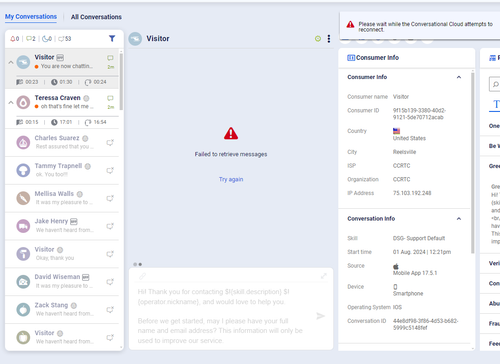The image size is (500, 364).
Task: Click the IP Address 75.103.192.248
Action: 412,193
